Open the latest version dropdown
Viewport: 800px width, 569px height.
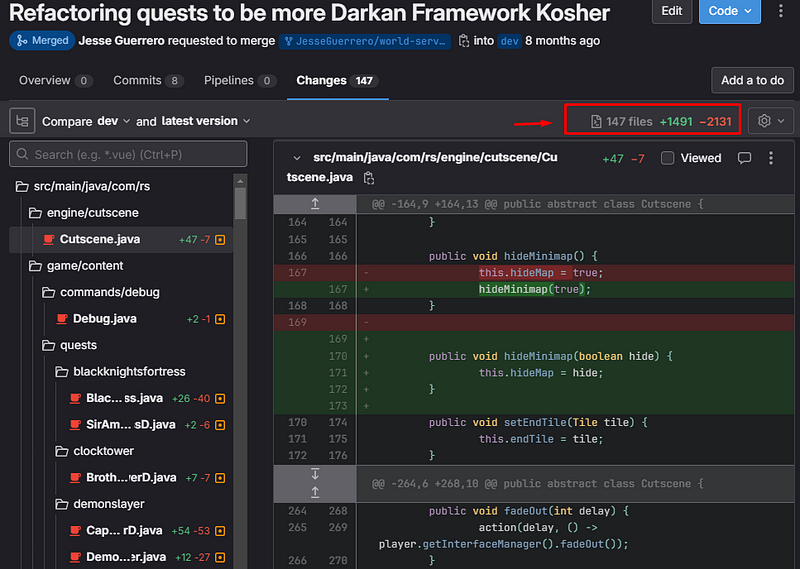click(206, 121)
